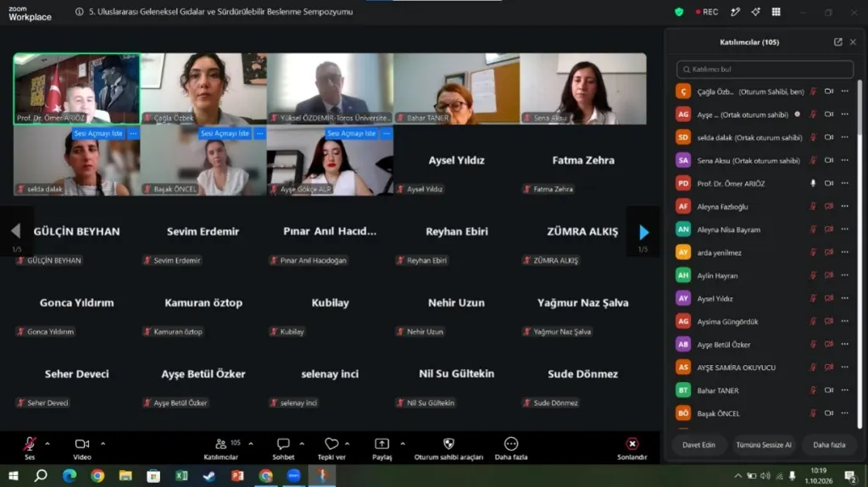Open more options for Ayşe Betül Özker in list
The height and width of the screenshot is (487, 868).
845,344
